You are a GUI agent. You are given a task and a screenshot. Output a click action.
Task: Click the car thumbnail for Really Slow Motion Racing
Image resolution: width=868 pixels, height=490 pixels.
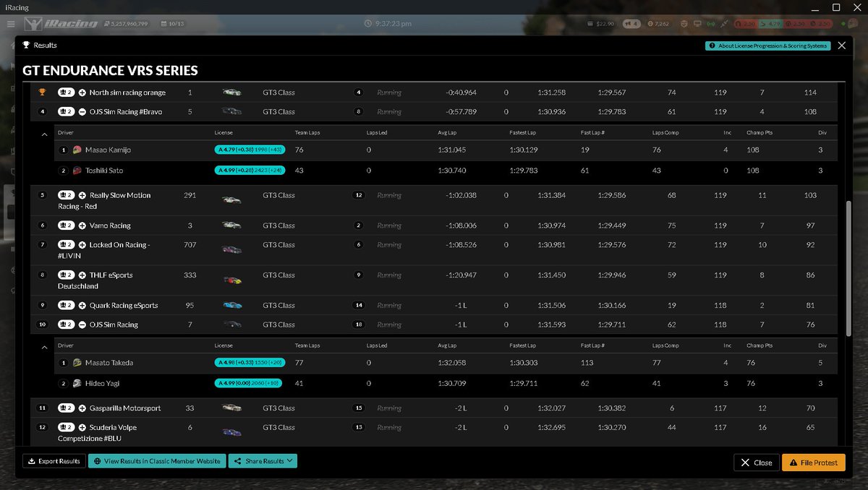(x=231, y=199)
